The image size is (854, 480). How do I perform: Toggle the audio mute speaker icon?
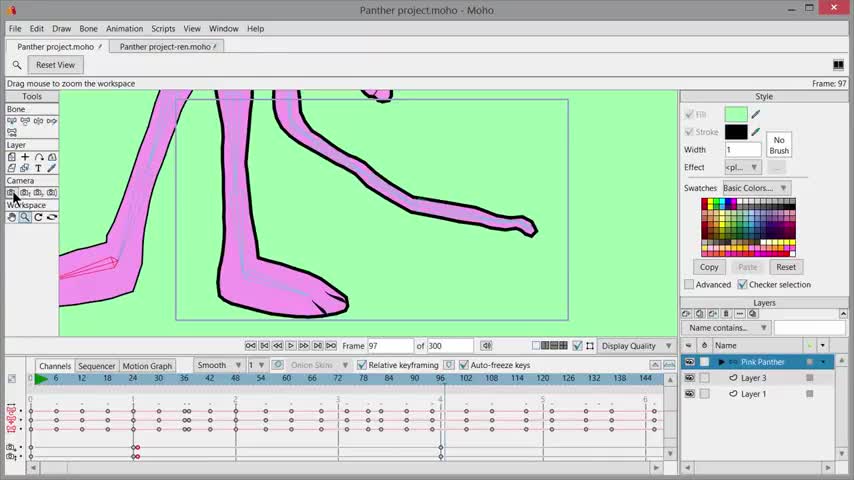pyautogui.click(x=486, y=346)
